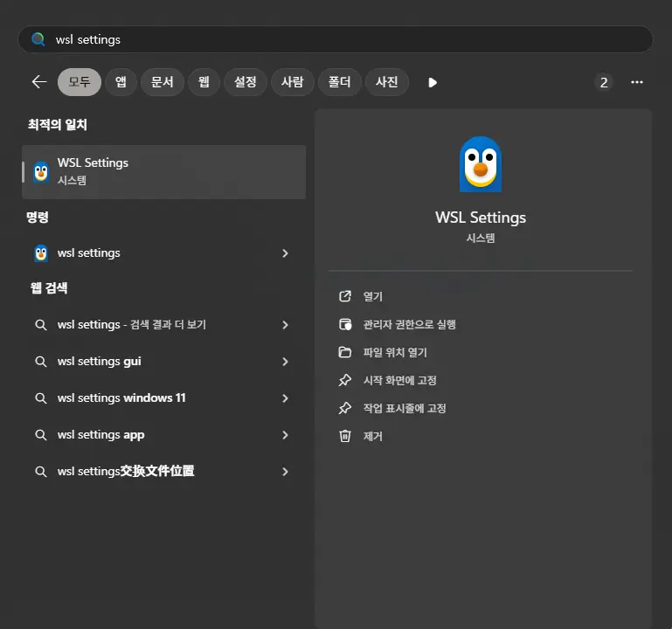Screen dimensions: 672x629
Task: Select the 설정 filter tab
Action: (x=246, y=82)
